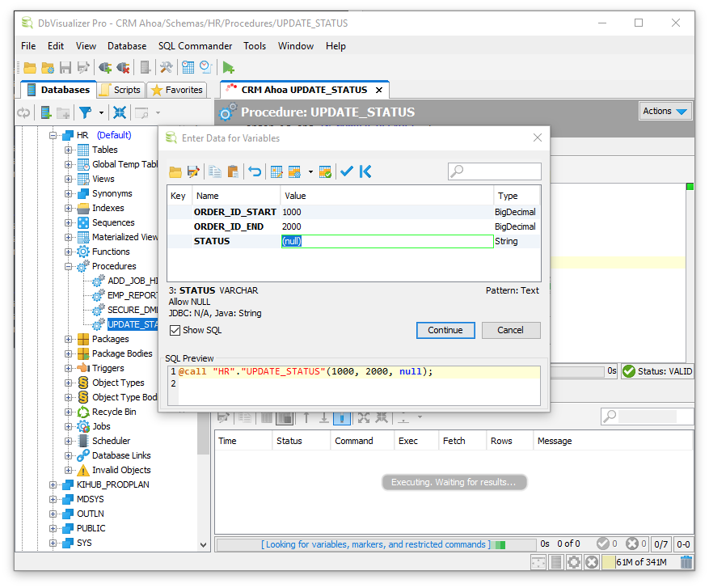Click the STATUS value field showing (null)

tap(386, 241)
